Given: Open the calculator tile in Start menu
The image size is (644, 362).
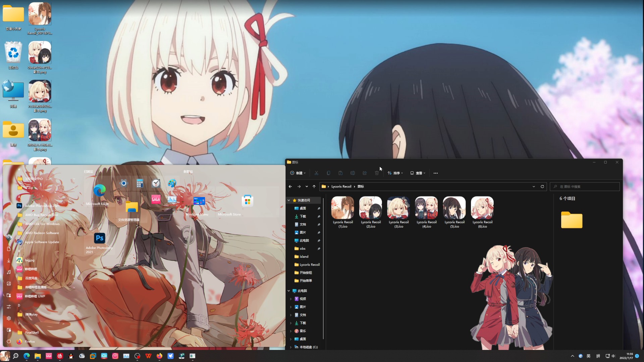Looking at the screenshot, I should pos(140,183).
